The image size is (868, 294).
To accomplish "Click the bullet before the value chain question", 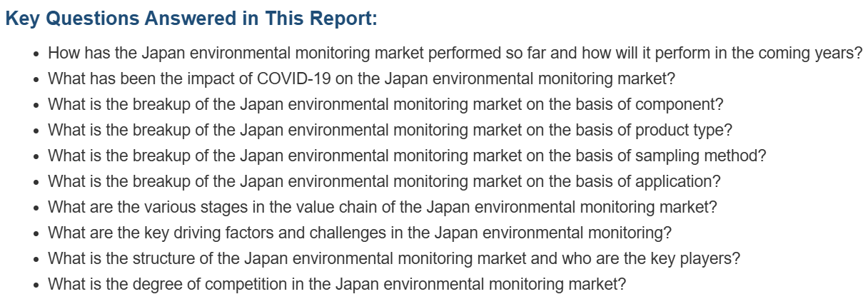I will click(x=37, y=208).
